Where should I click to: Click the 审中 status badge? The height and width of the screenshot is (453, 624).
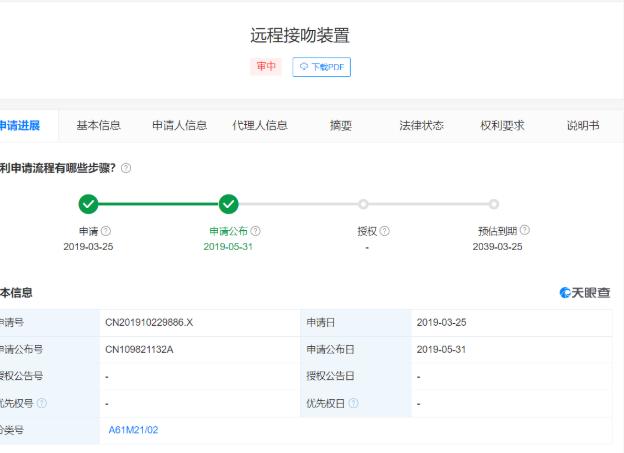pyautogui.click(x=266, y=67)
